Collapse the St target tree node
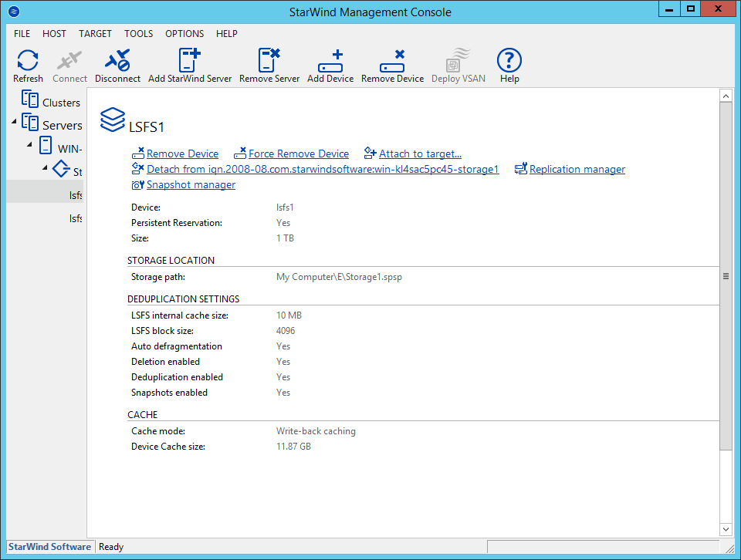 (46, 167)
